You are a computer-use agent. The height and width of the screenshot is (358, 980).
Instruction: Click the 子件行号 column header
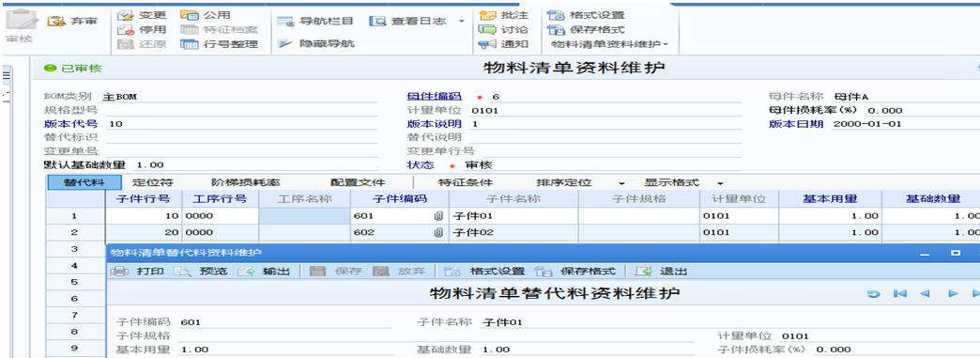(143, 199)
